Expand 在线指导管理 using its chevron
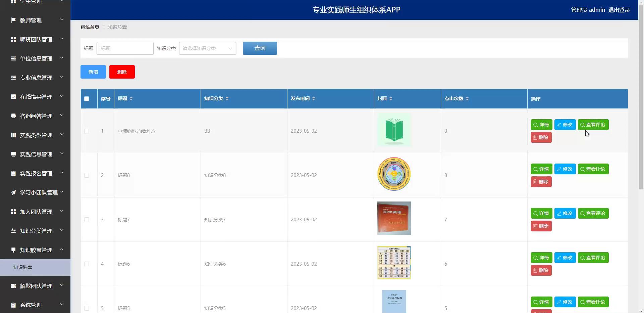 point(62,96)
